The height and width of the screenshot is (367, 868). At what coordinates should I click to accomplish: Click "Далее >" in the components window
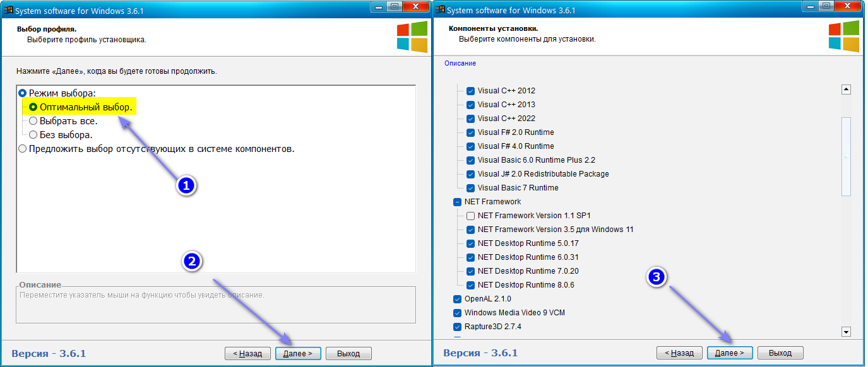(730, 353)
